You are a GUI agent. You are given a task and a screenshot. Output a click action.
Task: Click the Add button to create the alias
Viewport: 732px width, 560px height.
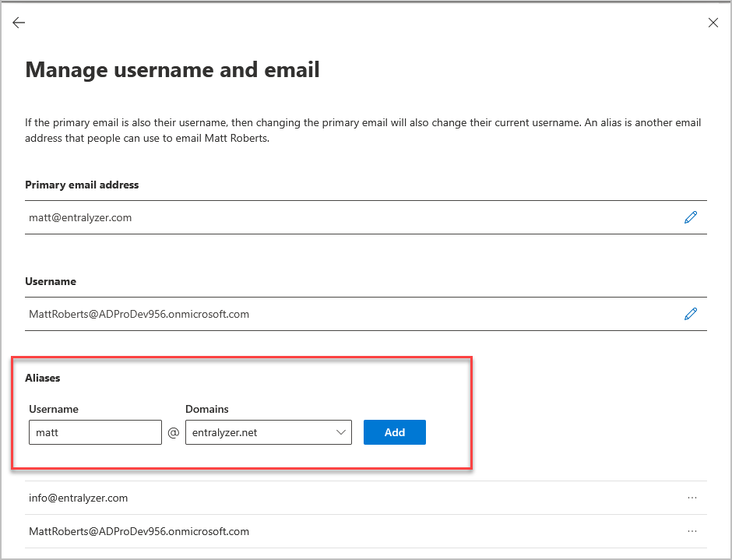394,432
